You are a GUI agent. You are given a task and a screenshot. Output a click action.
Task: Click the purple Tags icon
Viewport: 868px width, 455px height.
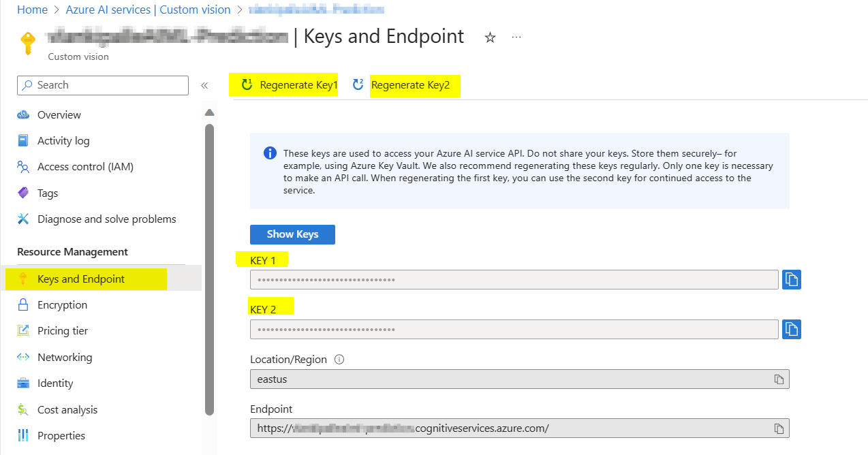pyautogui.click(x=23, y=193)
